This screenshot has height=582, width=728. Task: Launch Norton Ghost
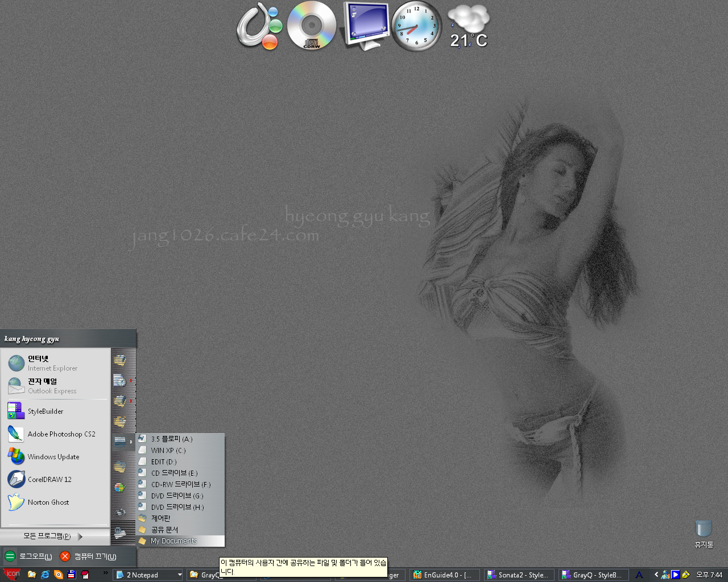coord(55,502)
